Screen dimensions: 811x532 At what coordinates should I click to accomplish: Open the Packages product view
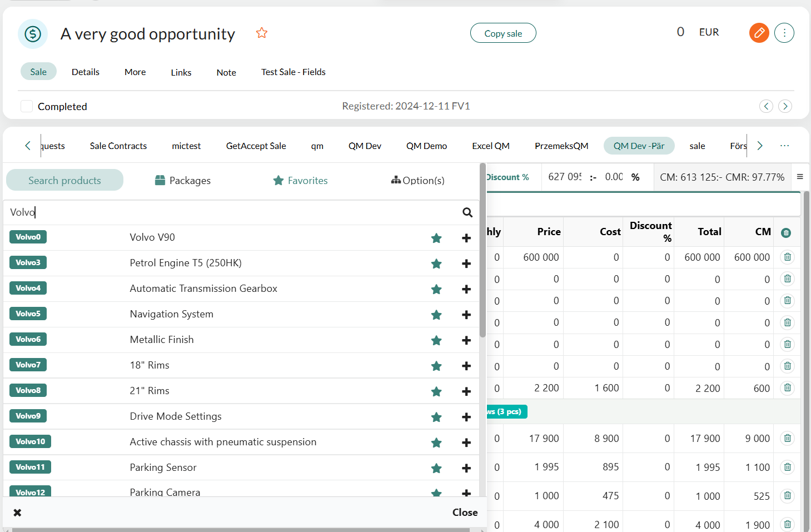pos(183,180)
